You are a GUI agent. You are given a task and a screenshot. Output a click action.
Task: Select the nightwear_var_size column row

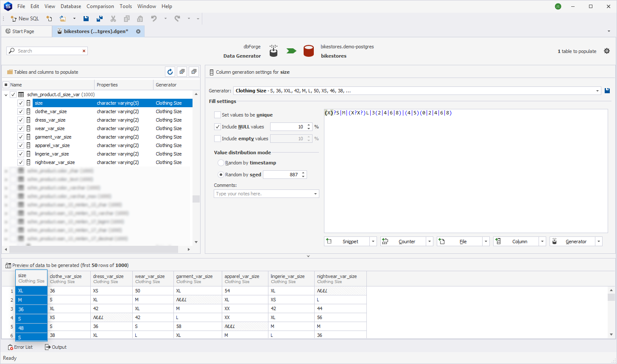[x=112, y=162]
